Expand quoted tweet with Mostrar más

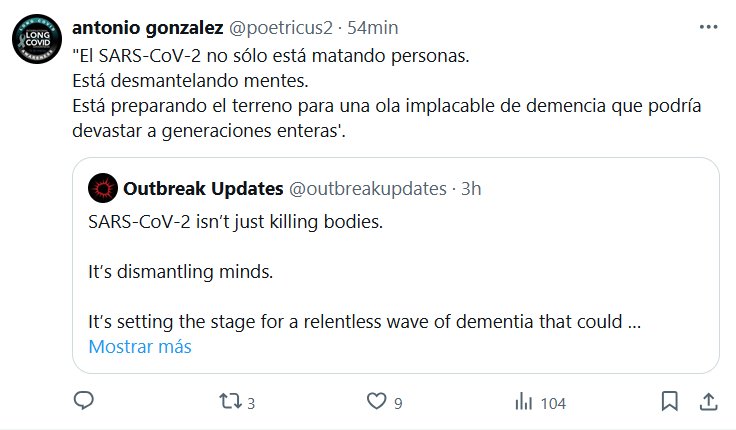[x=140, y=347]
